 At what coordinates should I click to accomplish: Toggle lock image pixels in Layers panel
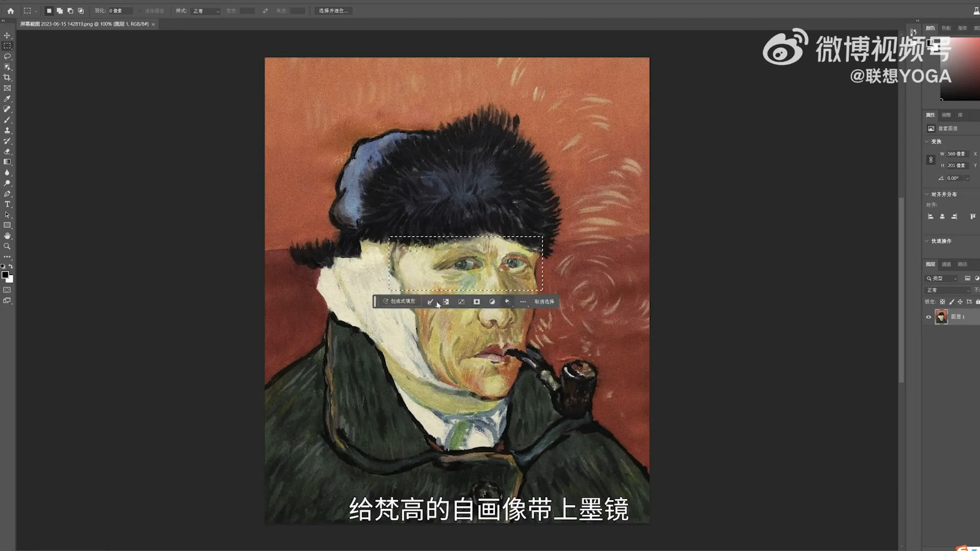[951, 302]
